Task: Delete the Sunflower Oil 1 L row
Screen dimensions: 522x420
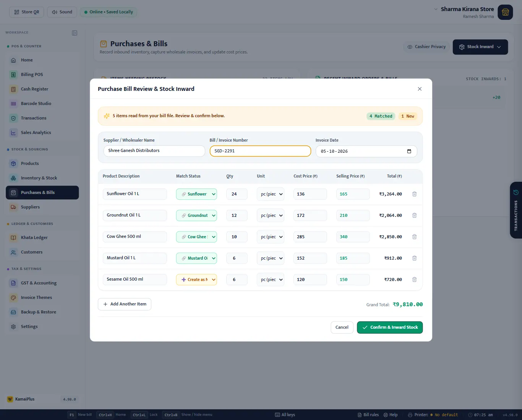Action: pyautogui.click(x=414, y=194)
